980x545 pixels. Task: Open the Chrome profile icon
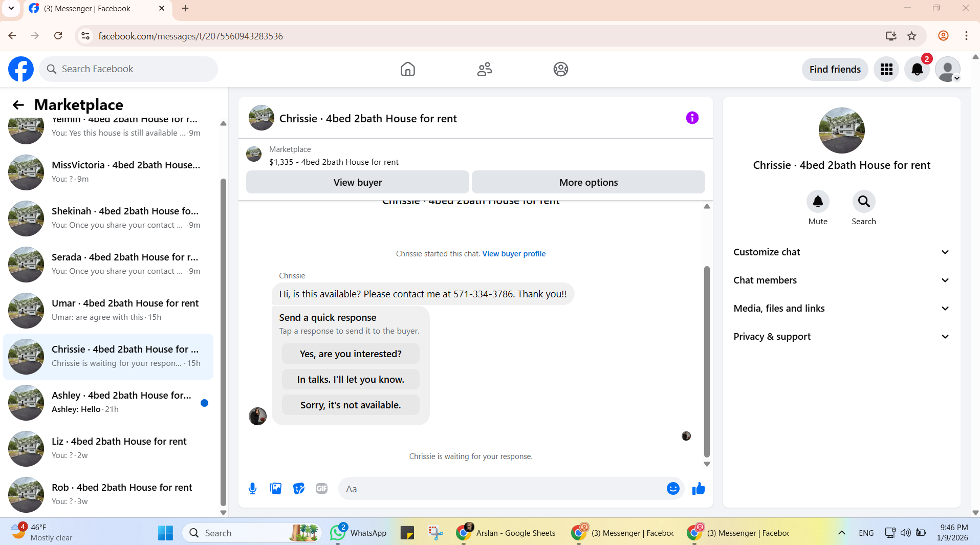(x=943, y=36)
